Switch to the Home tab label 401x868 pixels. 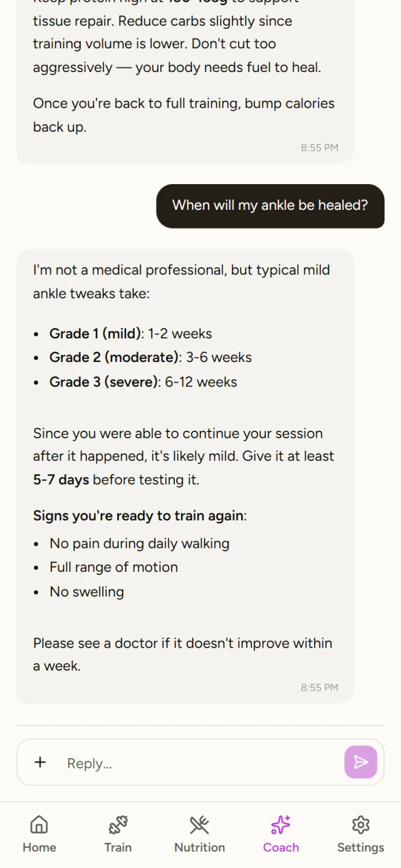[x=39, y=847]
